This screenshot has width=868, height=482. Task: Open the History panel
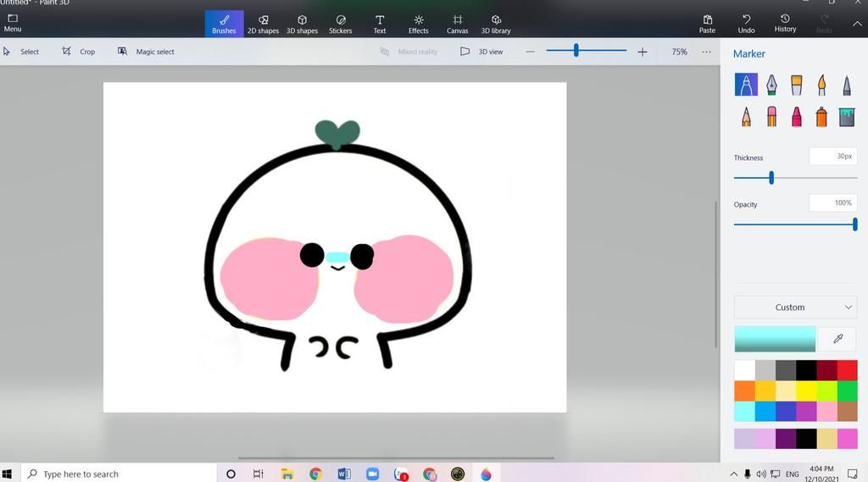pos(785,24)
